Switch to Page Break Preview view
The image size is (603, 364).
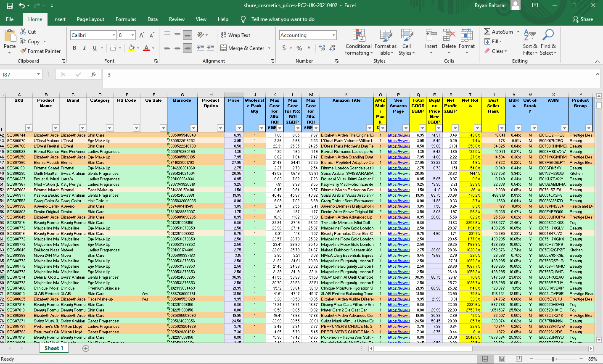tap(518, 359)
